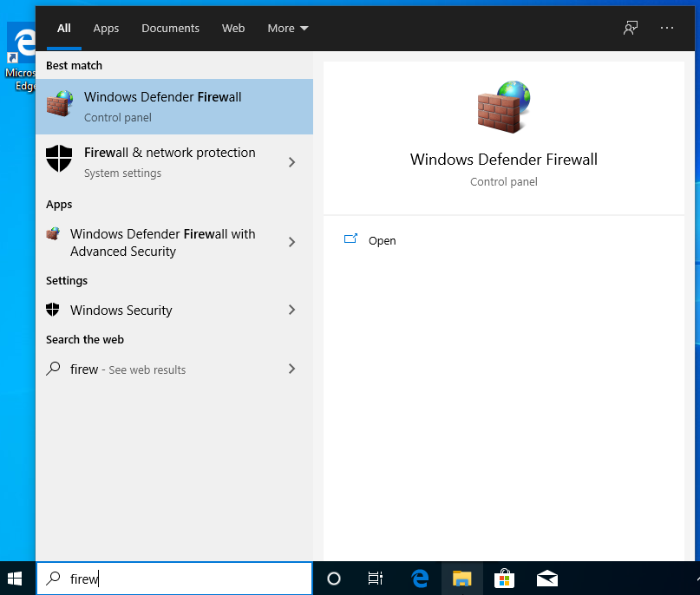Viewport: 700px width, 595px height.
Task: Click the Open action in preview pane
Action: pos(383,240)
